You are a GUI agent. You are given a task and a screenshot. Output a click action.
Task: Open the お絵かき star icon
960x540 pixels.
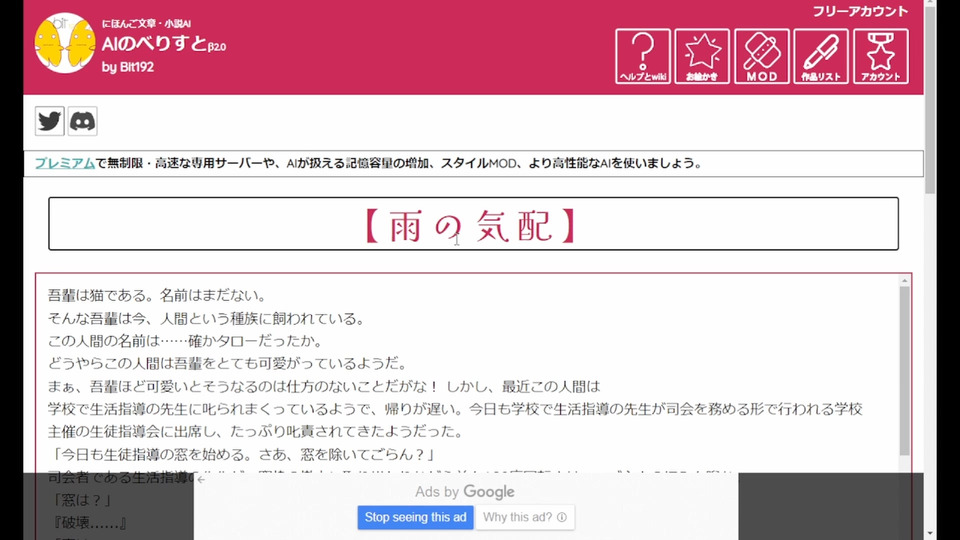702,56
